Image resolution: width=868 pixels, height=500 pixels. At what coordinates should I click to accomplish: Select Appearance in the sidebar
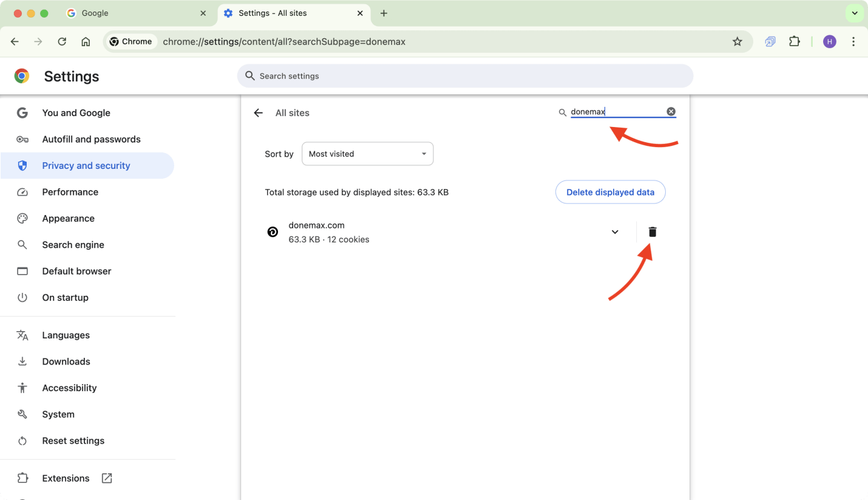tap(68, 218)
